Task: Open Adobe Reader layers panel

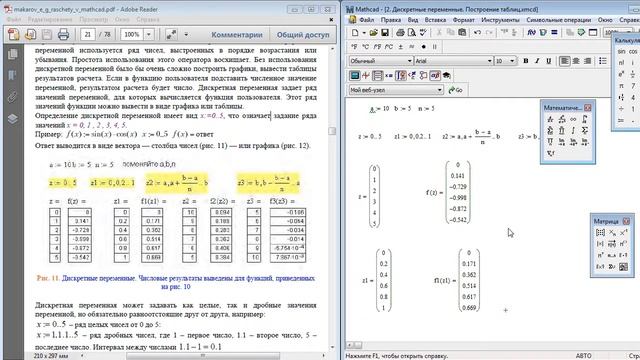Action: [x=13, y=119]
